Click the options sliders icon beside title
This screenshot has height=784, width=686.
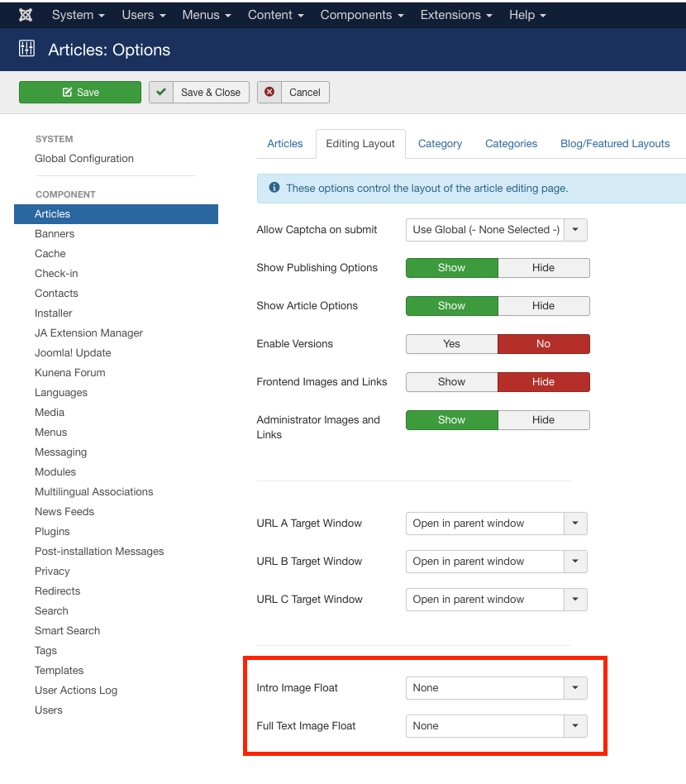tap(26, 50)
